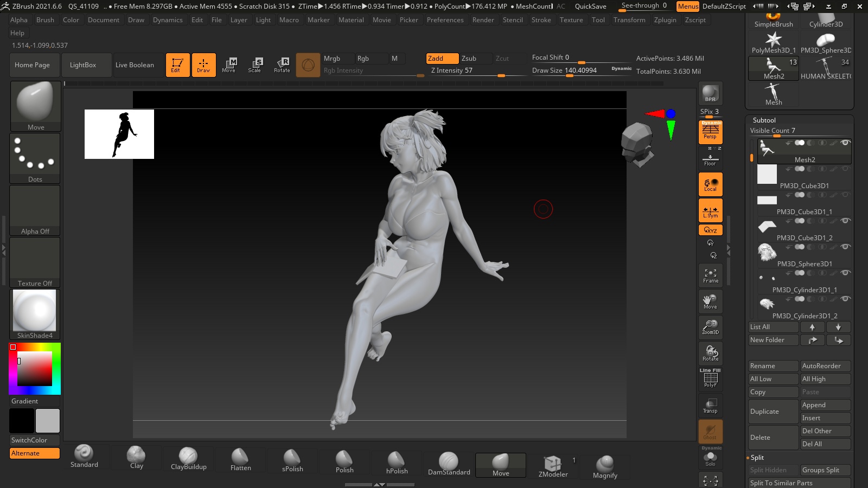This screenshot has height=488, width=868.
Task: Disable Local symmetry L.Sym
Action: point(711,210)
